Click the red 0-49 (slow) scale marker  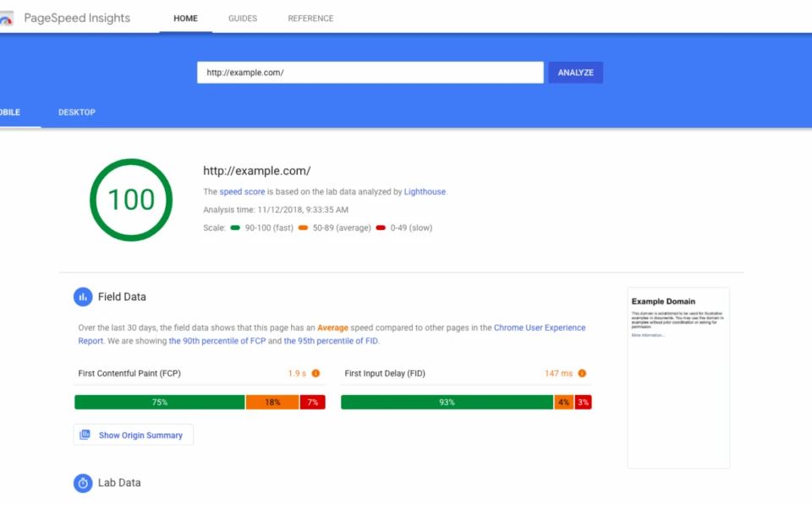[381, 228]
